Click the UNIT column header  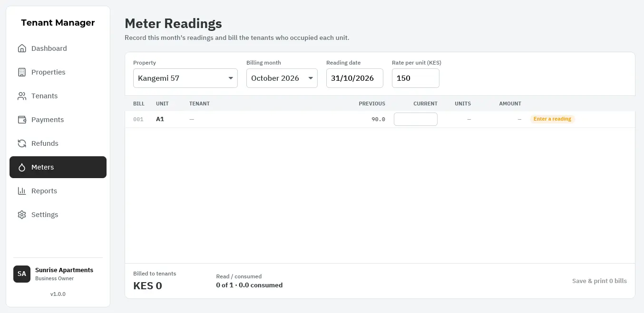[162, 104]
